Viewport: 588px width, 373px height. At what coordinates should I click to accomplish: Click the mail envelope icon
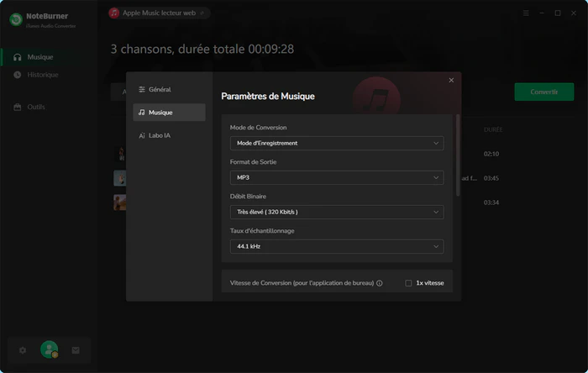76,350
